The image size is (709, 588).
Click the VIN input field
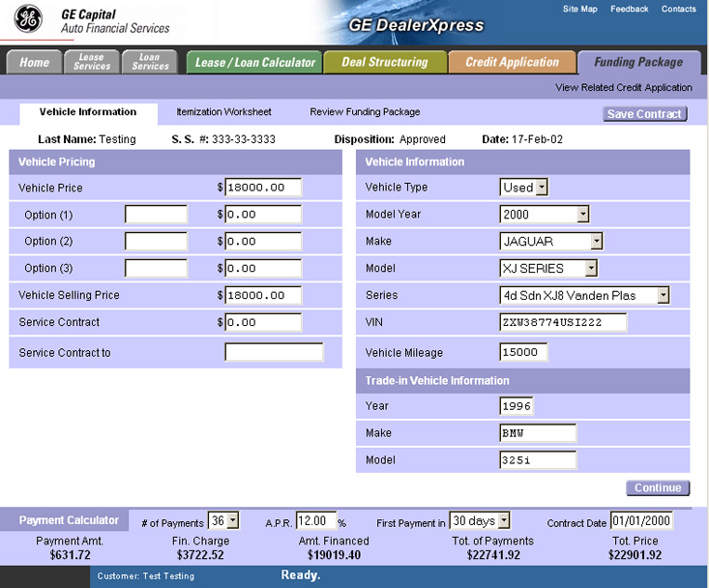tap(563, 322)
